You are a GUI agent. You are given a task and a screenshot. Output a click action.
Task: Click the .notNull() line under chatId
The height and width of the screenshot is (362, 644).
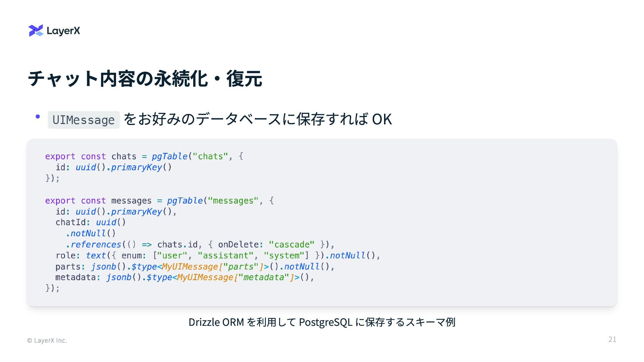[x=91, y=233]
